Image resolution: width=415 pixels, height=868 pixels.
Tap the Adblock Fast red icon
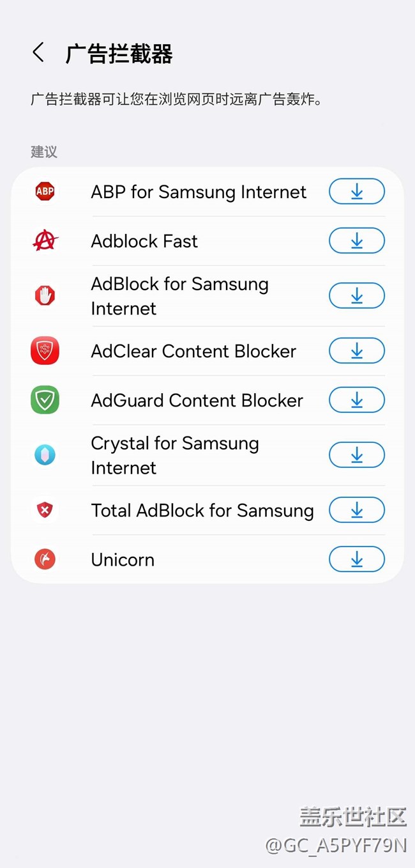[x=45, y=240]
